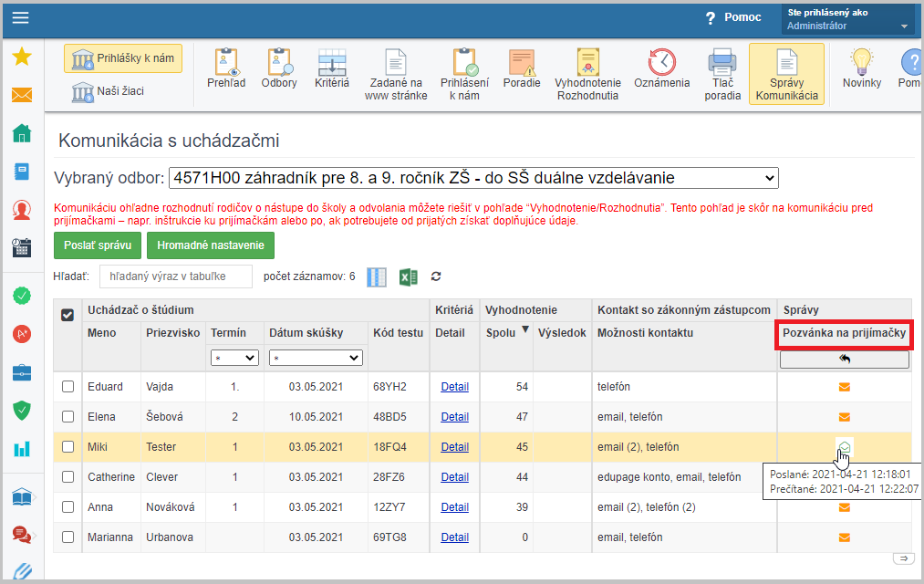Open Zadané na www stránke
Screen dimensions: 924x584
click(x=396, y=75)
